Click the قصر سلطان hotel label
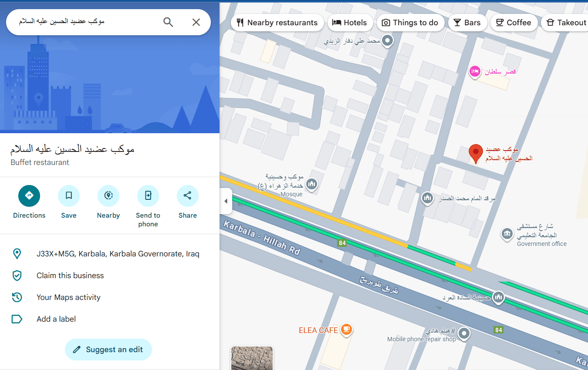Screen dimensions: 588x370 500,71
